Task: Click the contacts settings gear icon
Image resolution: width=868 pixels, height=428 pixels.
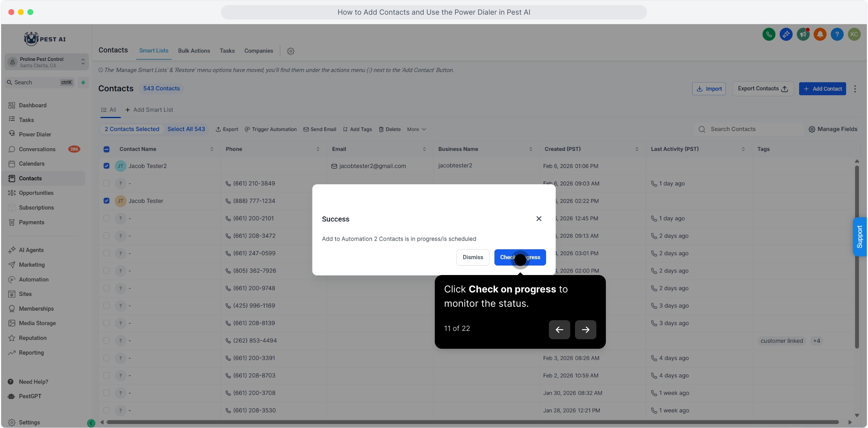Action: pos(291,51)
